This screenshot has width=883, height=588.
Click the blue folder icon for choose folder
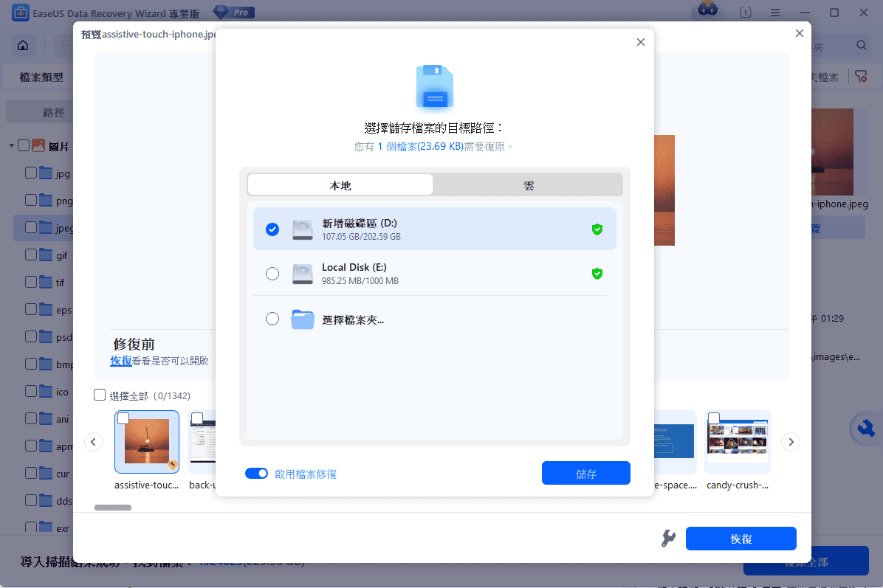pos(303,319)
